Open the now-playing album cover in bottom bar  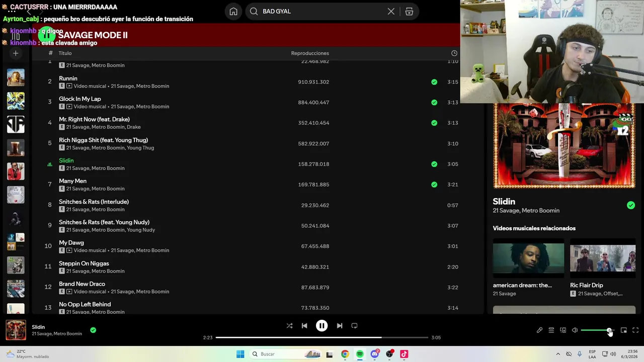(16, 330)
